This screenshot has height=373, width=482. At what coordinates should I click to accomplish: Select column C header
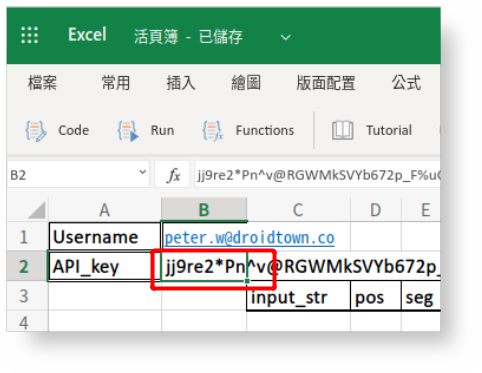coord(298,210)
